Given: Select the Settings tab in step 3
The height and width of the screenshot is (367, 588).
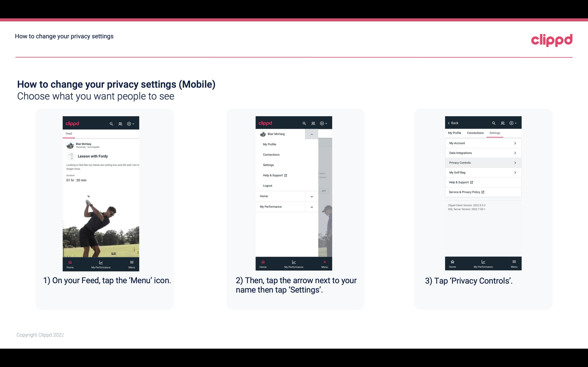Looking at the screenshot, I should (x=495, y=133).
